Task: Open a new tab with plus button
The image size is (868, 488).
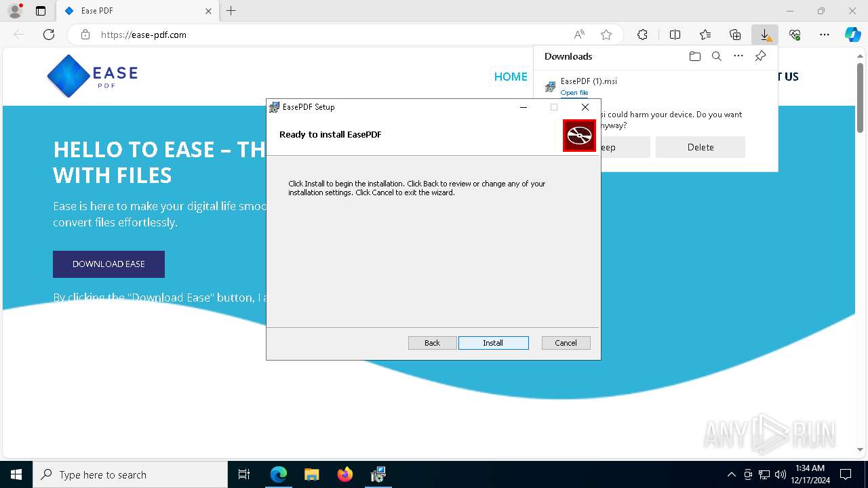Action: coord(231,11)
